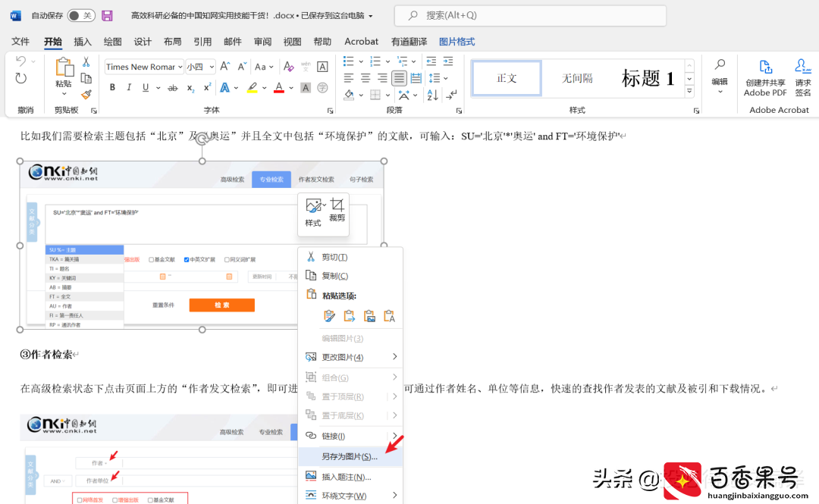Switch to the 插入 ribbon tab

pos(83,42)
